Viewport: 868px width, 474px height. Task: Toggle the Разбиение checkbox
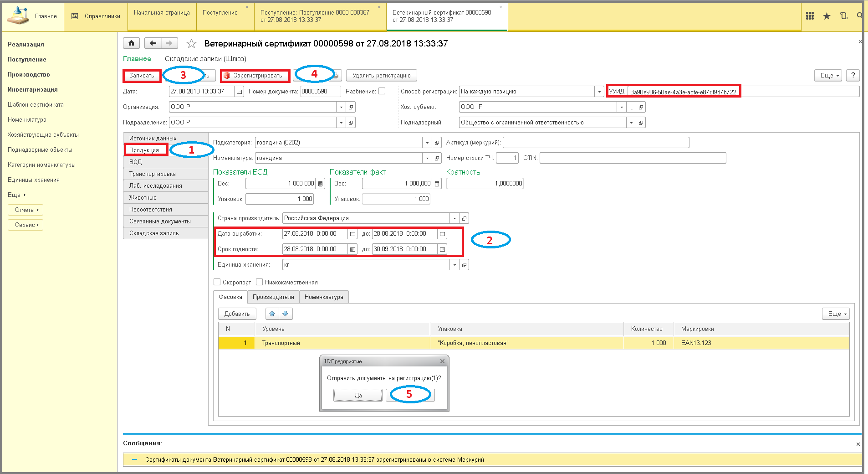click(x=382, y=91)
